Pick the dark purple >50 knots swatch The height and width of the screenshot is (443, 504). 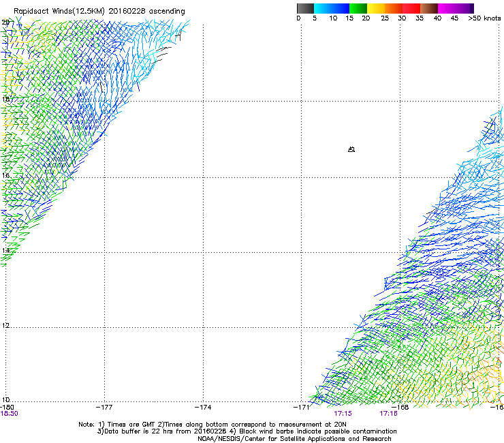coord(472,8)
